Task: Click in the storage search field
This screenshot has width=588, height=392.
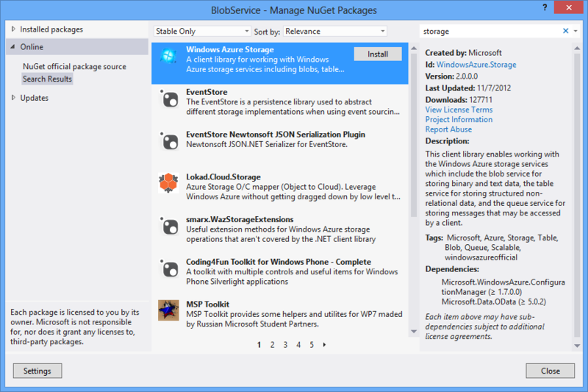Action: (490, 32)
